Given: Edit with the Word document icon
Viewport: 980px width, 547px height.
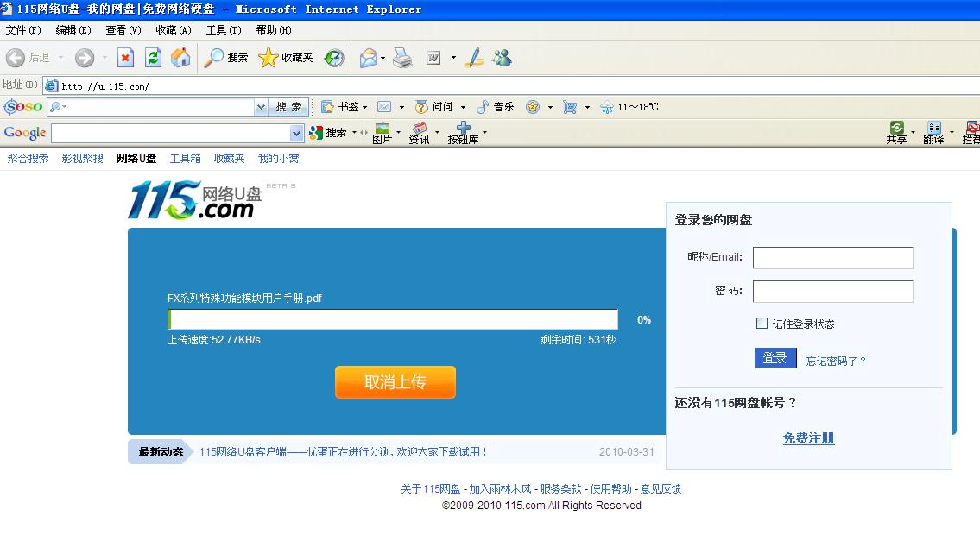Looking at the screenshot, I should click(433, 58).
